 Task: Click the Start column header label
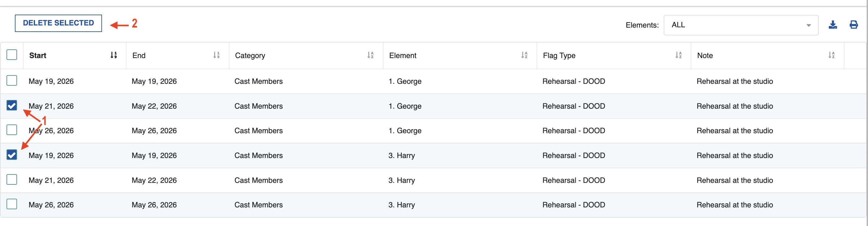point(38,56)
